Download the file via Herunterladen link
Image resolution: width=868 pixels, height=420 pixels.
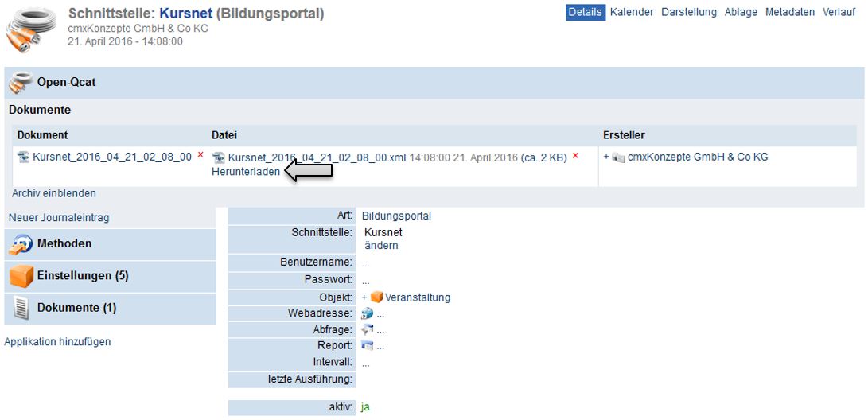click(x=246, y=173)
